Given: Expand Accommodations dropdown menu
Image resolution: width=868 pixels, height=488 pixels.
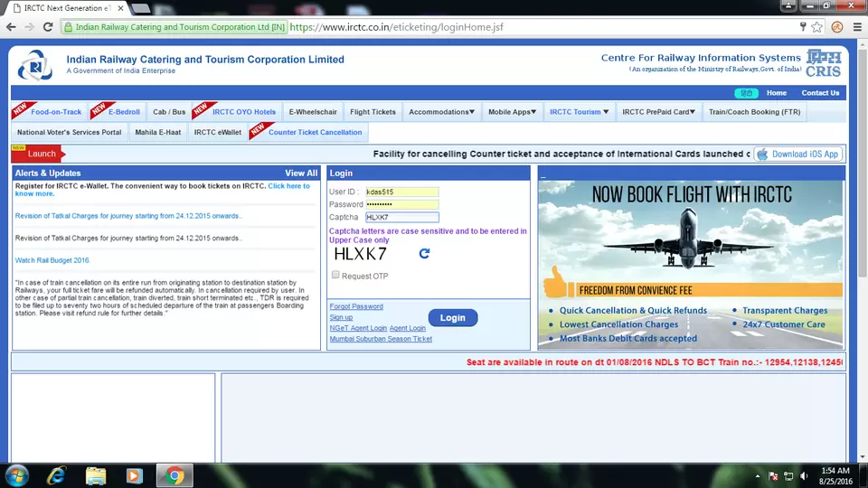Looking at the screenshot, I should [442, 112].
